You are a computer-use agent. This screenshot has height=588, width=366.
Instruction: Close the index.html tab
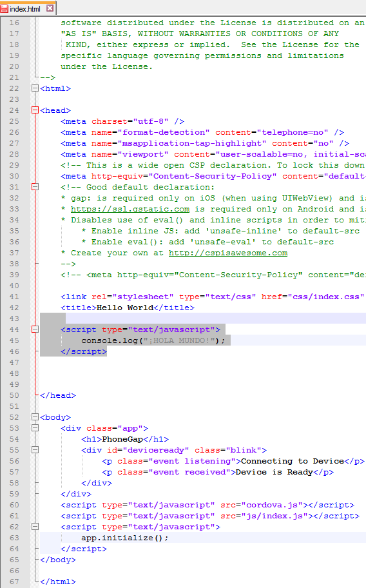pos(50,8)
